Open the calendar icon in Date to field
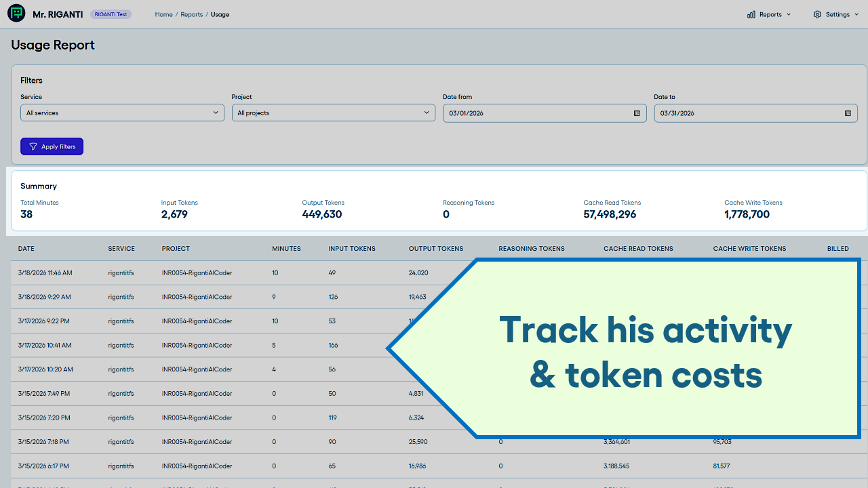Screen dimensions: 868x488 coord(848,113)
